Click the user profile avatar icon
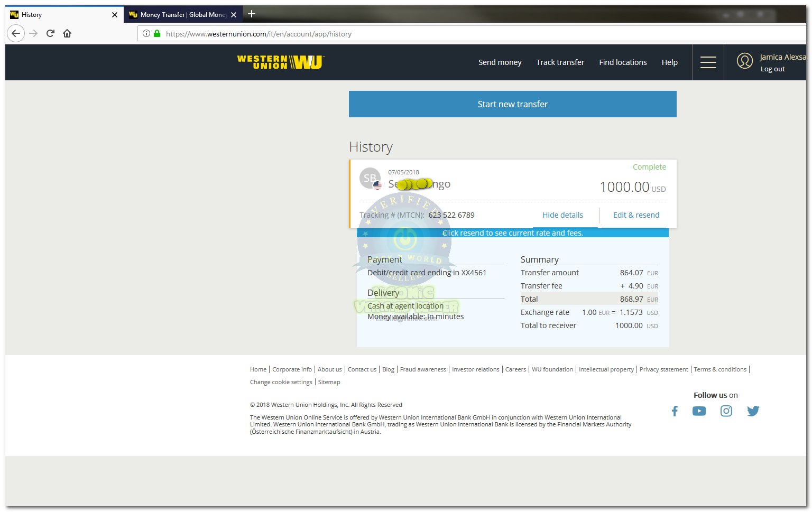 point(744,61)
